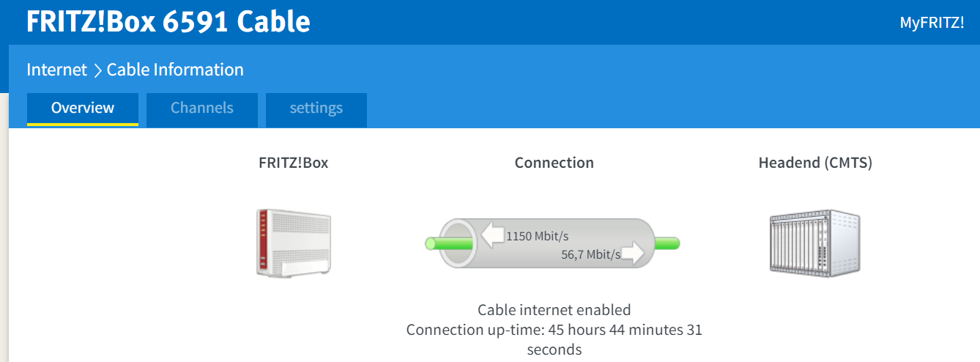Click the upstream arrow icon in pipe
980x362 pixels.
[x=632, y=254]
